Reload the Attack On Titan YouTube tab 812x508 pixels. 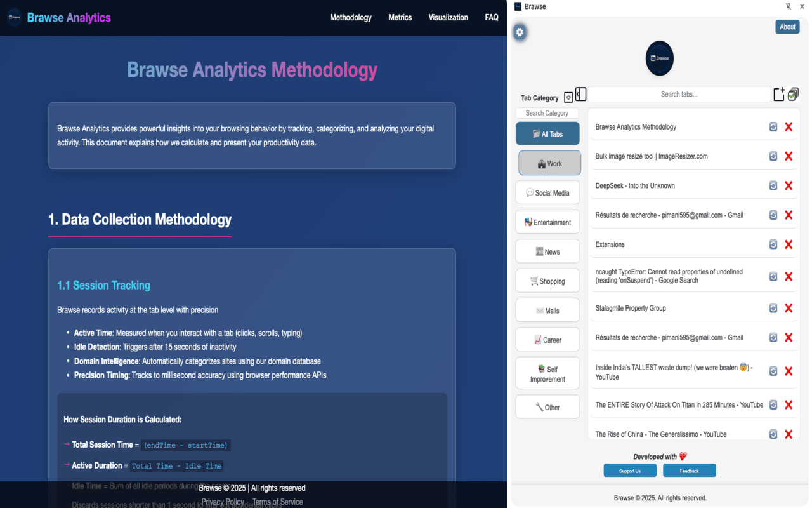click(x=773, y=405)
